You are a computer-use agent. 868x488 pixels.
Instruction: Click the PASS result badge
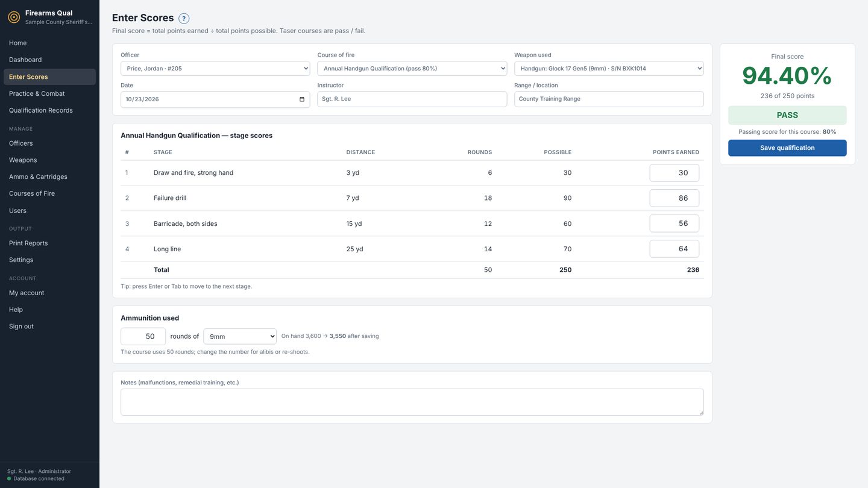click(787, 115)
